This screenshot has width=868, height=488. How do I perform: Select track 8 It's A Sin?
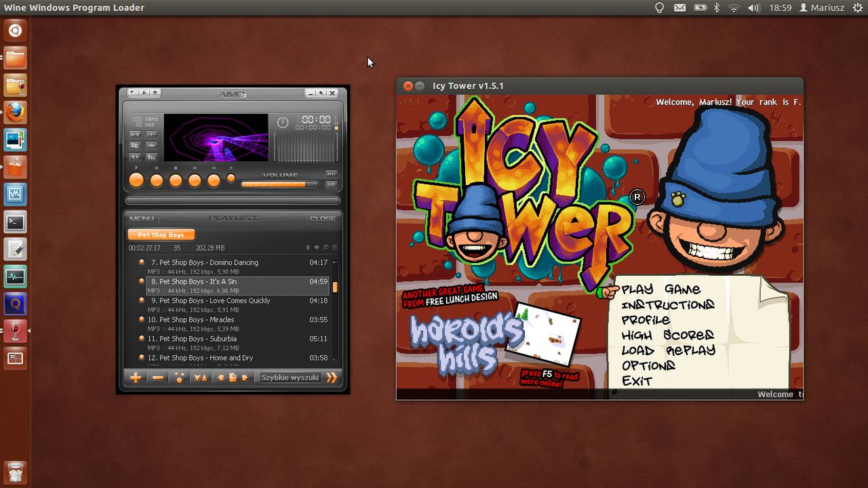[x=237, y=286]
